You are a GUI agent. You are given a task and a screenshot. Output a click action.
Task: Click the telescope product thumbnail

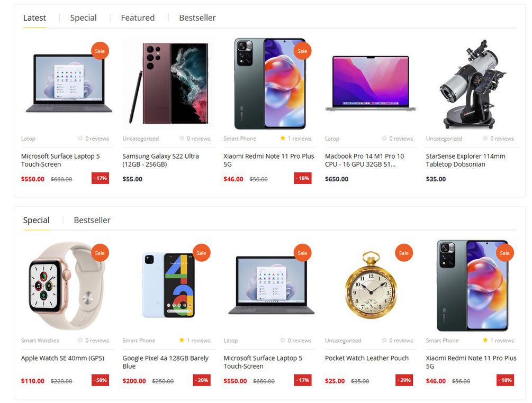(472, 84)
